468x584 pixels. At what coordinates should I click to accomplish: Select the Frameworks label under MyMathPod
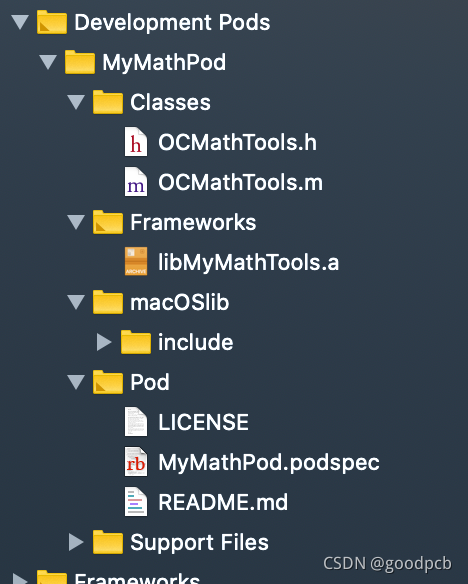[193, 222]
